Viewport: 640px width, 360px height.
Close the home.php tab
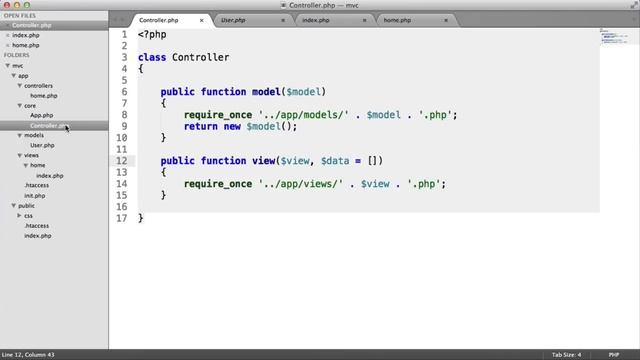pos(446,20)
